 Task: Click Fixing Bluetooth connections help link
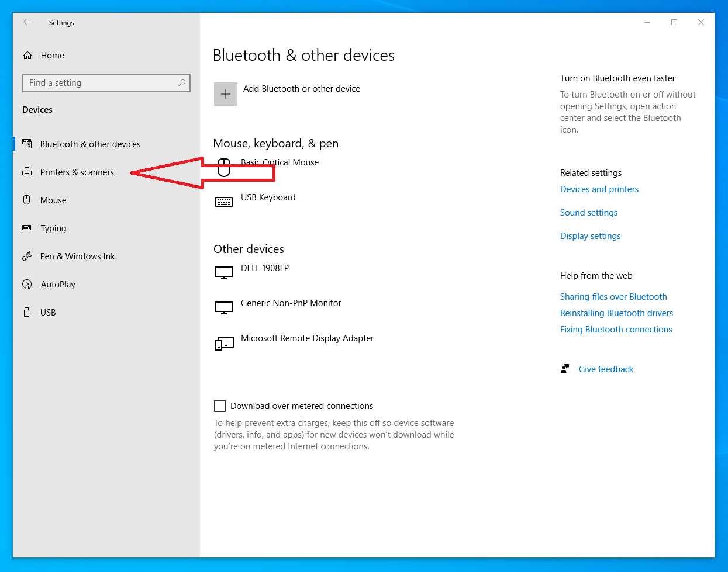click(616, 330)
